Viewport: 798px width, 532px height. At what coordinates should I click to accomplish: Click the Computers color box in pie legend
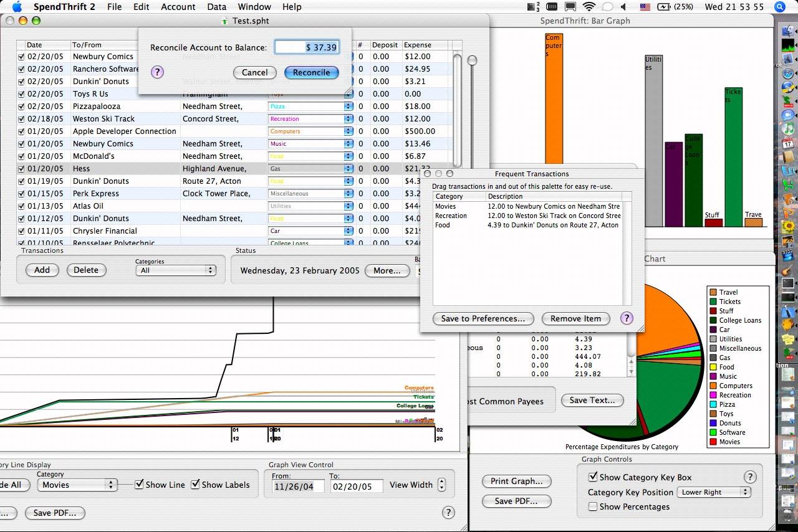pyautogui.click(x=713, y=386)
